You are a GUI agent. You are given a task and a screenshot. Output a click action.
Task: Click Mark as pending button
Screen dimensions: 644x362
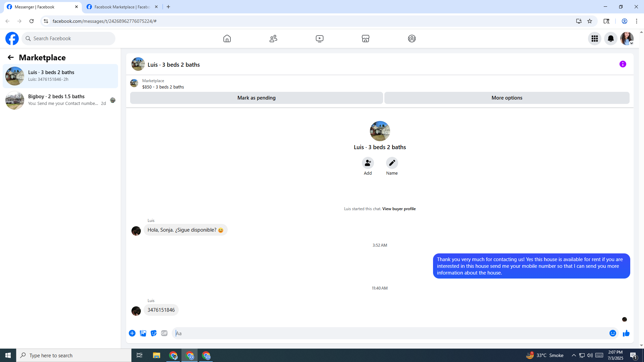coord(256,98)
